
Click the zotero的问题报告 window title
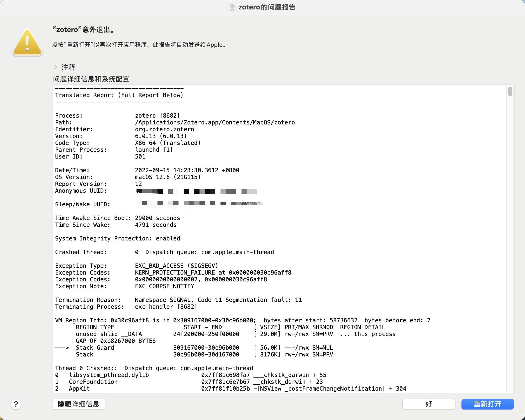[x=267, y=7]
